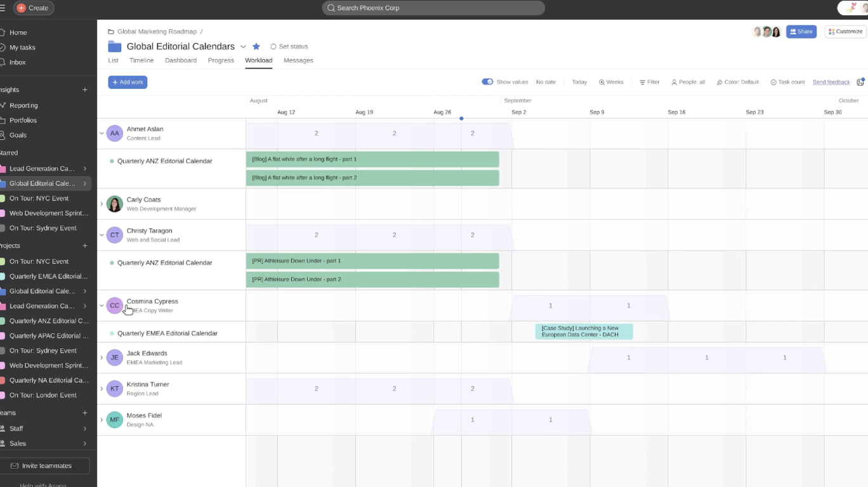The height and width of the screenshot is (487, 868).
Task: Click the Add work button
Action: pyautogui.click(x=128, y=82)
